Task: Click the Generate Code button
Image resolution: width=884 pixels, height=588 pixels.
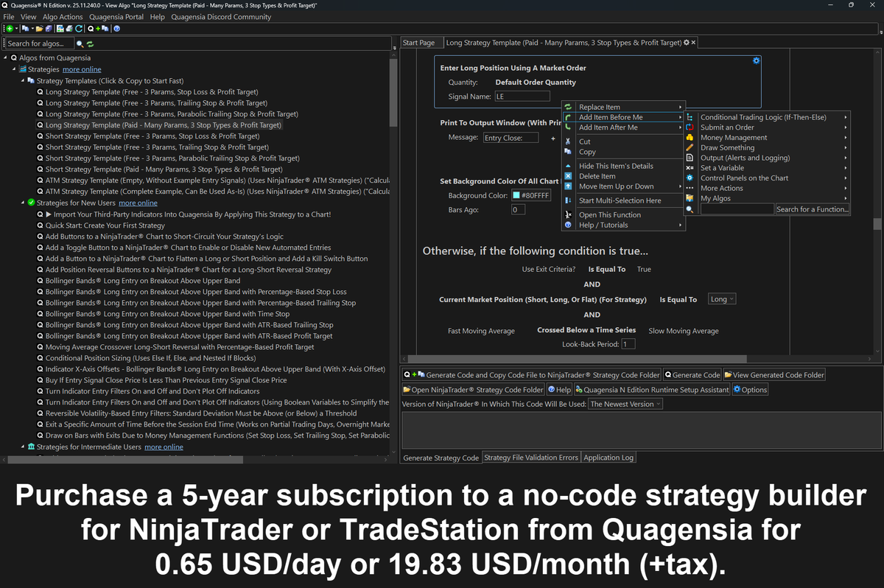Action: [693, 375]
